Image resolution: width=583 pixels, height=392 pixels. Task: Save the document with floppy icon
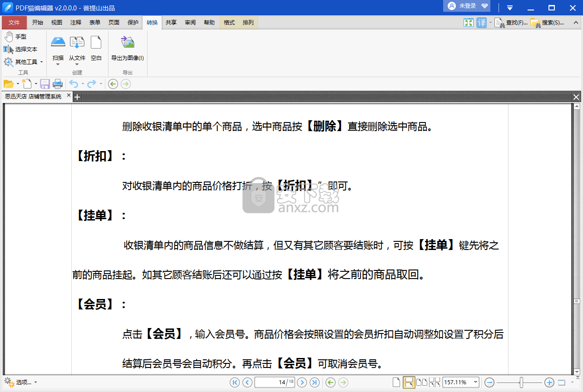click(x=45, y=84)
